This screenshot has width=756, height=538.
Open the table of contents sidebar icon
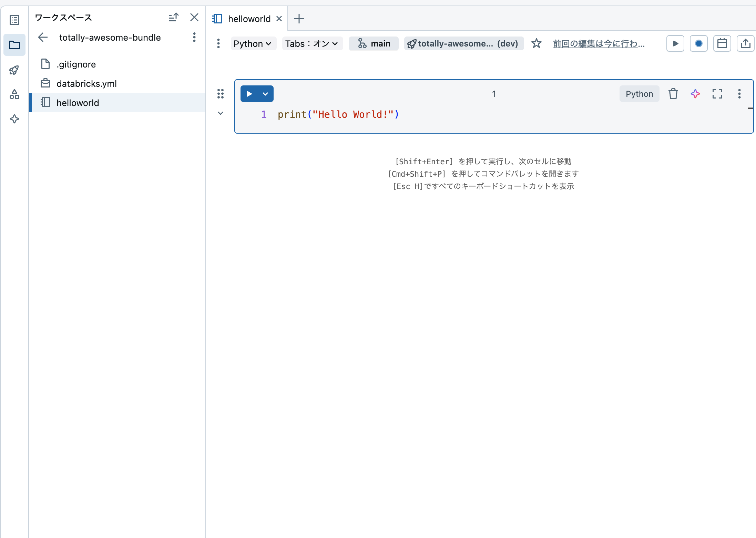pyautogui.click(x=14, y=20)
